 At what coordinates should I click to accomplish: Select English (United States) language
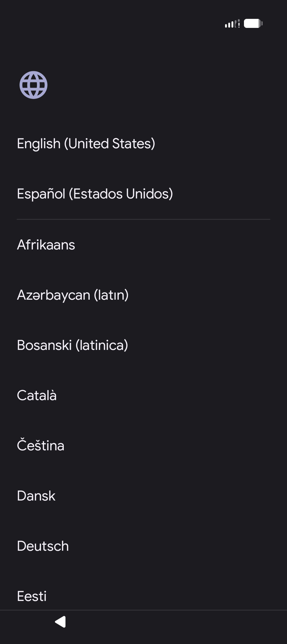tap(86, 144)
